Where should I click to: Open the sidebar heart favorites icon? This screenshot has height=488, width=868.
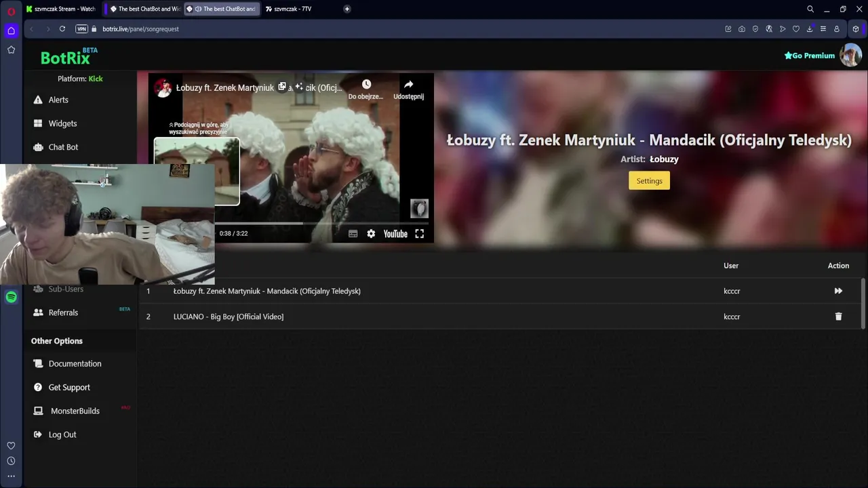(x=11, y=445)
